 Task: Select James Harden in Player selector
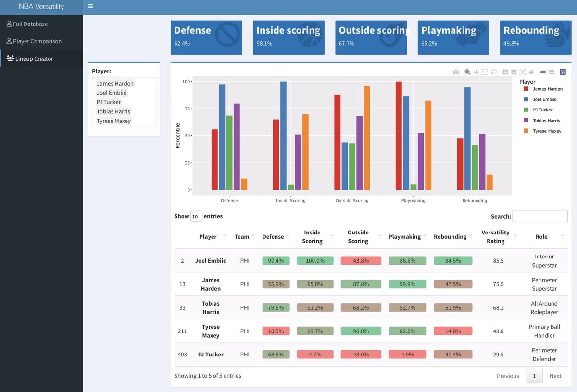[115, 83]
